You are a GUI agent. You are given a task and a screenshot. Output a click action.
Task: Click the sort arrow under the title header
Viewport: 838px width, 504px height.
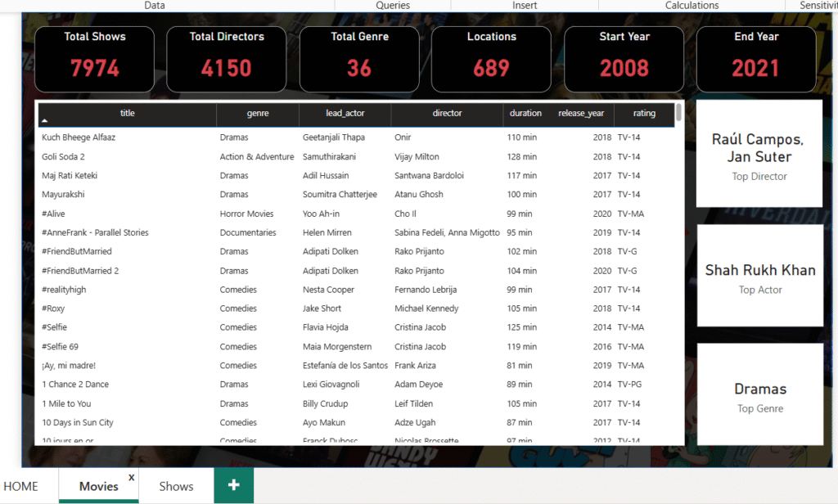point(45,121)
